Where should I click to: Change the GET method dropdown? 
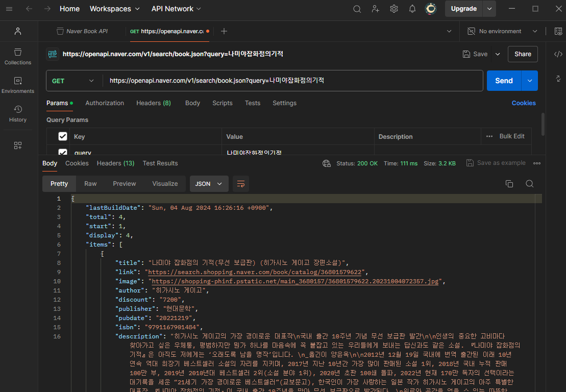pyautogui.click(x=73, y=81)
